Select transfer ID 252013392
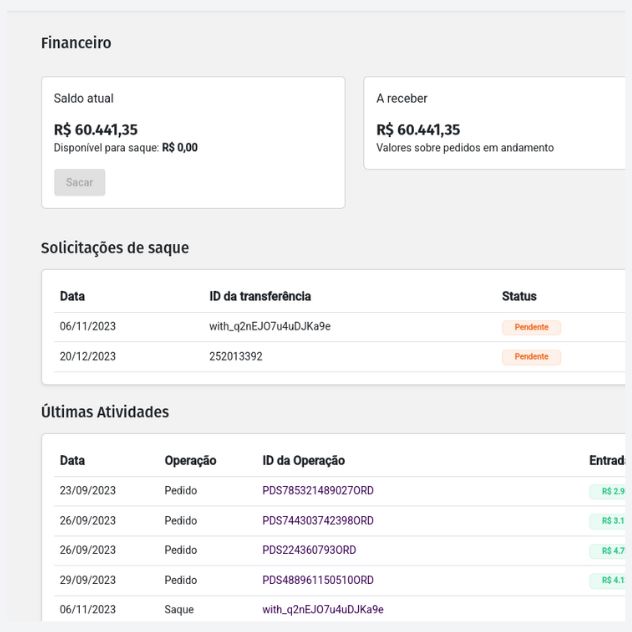The image size is (632, 632). click(236, 356)
